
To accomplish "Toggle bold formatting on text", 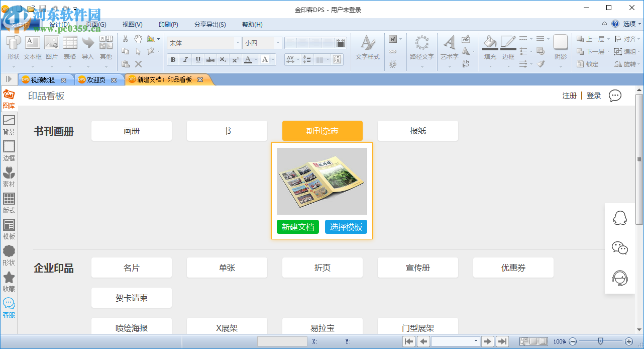I will point(173,59).
